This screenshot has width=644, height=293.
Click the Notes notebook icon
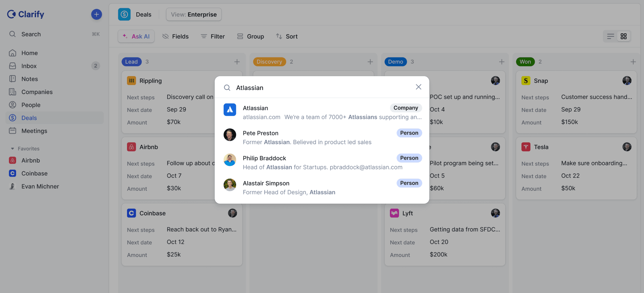tap(12, 79)
